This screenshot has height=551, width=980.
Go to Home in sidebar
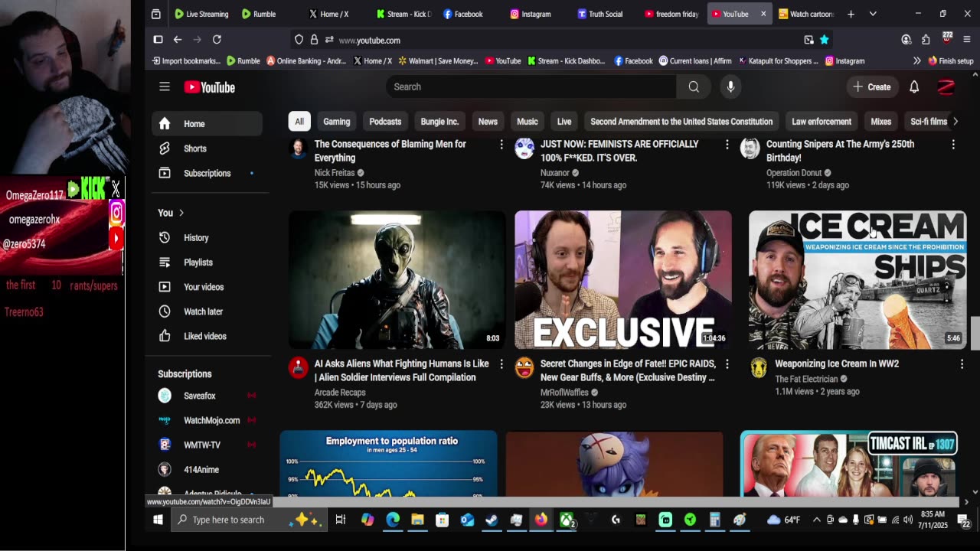tap(207, 124)
